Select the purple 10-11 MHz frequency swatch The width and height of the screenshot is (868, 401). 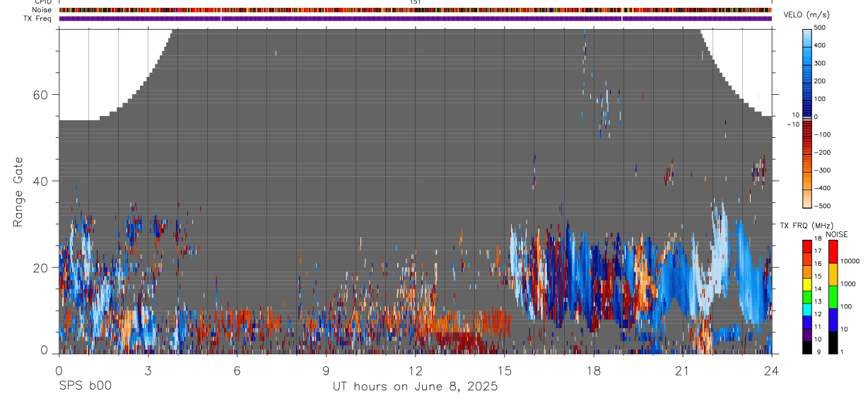tap(807, 335)
